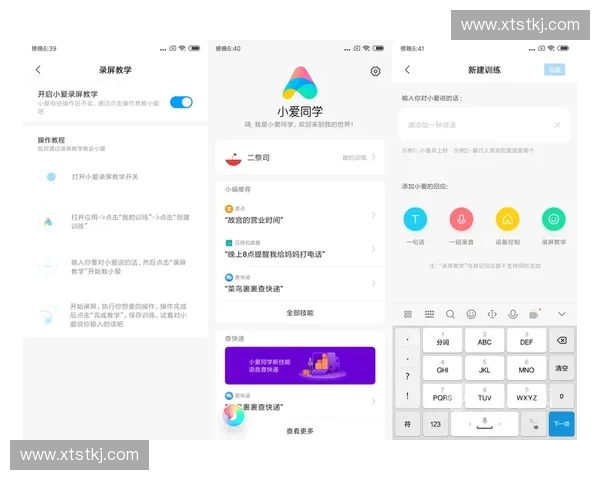Tap the keyboard toolbar search icon
The height and width of the screenshot is (480, 600).
point(450,314)
